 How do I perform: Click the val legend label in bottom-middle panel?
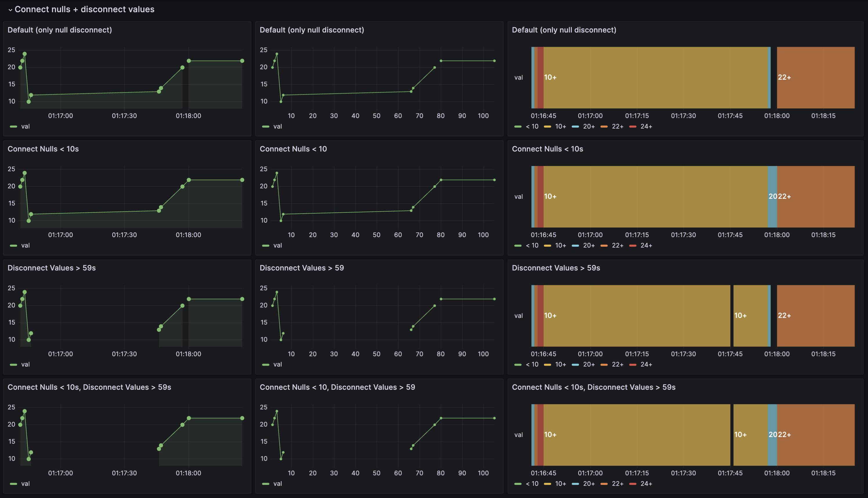point(278,483)
